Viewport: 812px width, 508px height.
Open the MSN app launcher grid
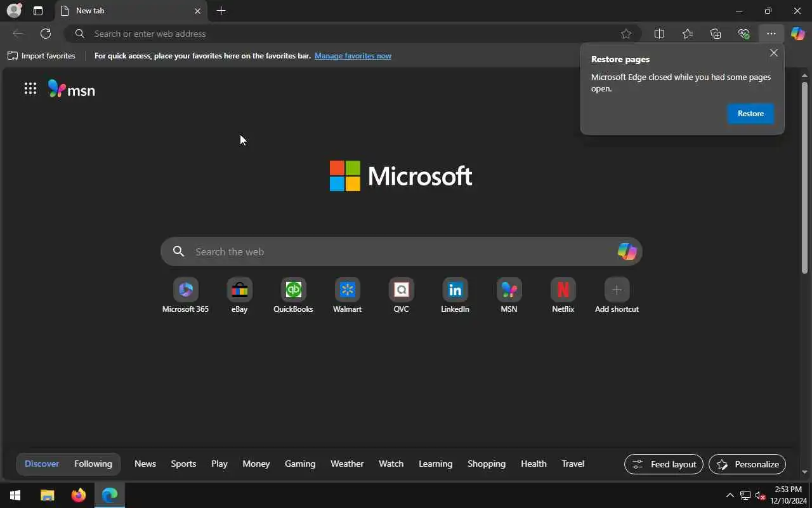(30, 89)
